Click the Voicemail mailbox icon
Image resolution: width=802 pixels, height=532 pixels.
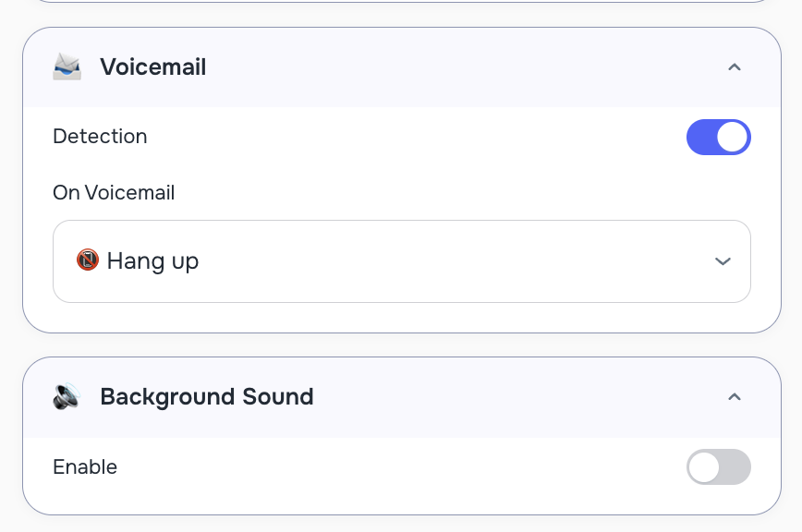pyautogui.click(x=67, y=66)
